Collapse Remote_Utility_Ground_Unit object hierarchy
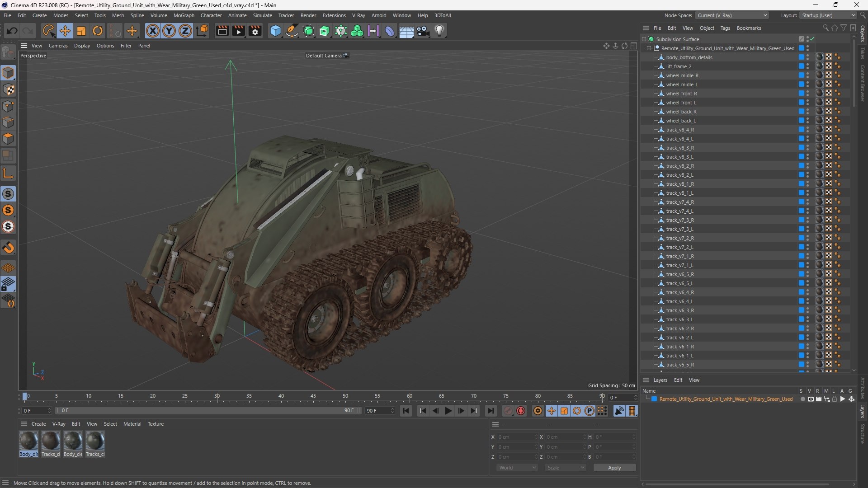This screenshot has height=488, width=868. 649,48
